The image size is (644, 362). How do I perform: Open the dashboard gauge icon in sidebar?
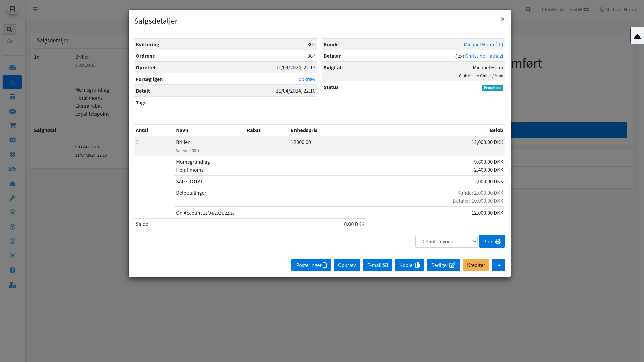pyautogui.click(x=12, y=68)
